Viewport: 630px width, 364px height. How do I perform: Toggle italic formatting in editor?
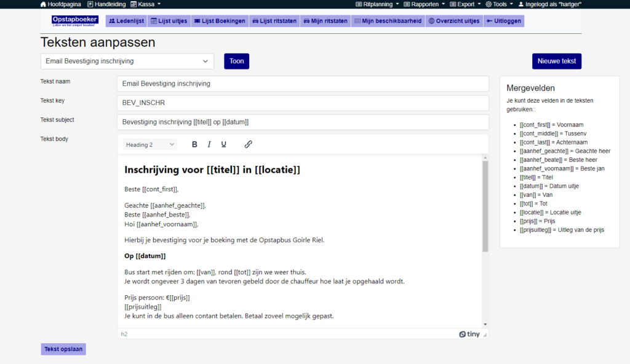click(x=209, y=144)
